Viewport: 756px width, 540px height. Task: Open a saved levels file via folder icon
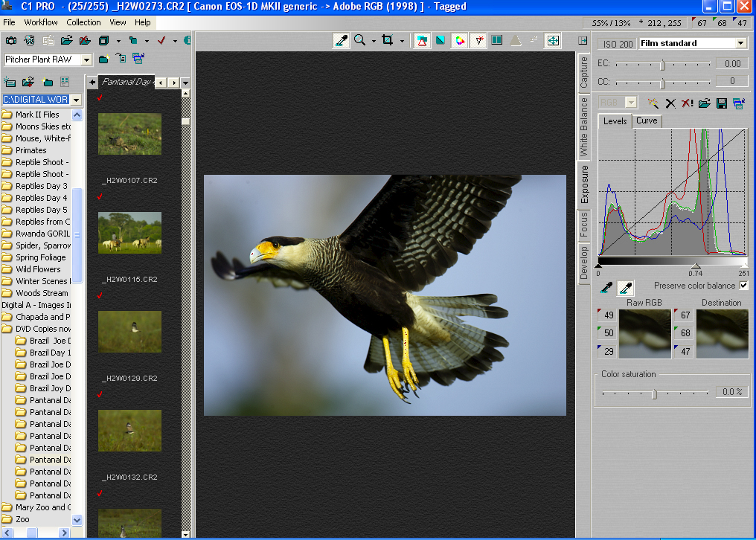704,103
